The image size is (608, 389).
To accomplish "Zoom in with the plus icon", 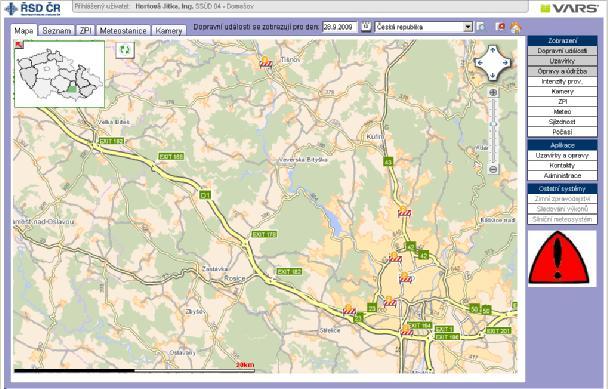I will click(x=493, y=92).
